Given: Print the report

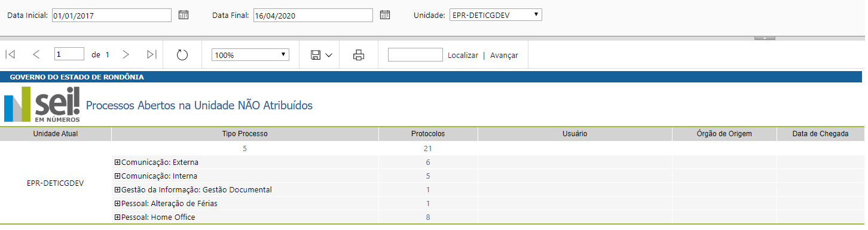Looking at the screenshot, I should pyautogui.click(x=359, y=55).
